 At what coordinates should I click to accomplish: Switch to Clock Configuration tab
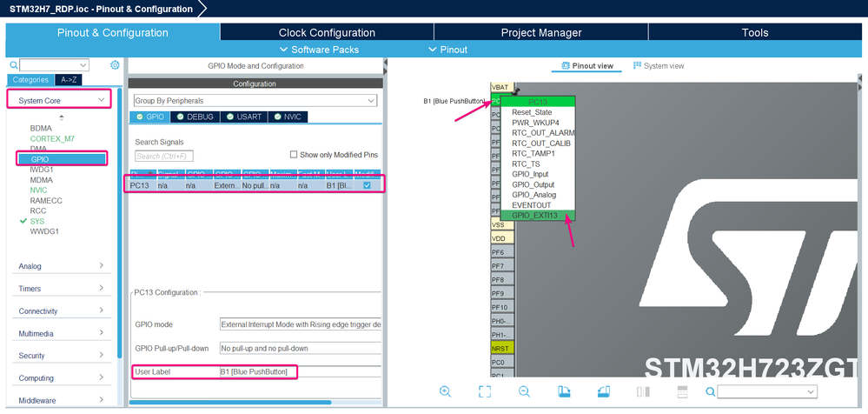coord(327,33)
